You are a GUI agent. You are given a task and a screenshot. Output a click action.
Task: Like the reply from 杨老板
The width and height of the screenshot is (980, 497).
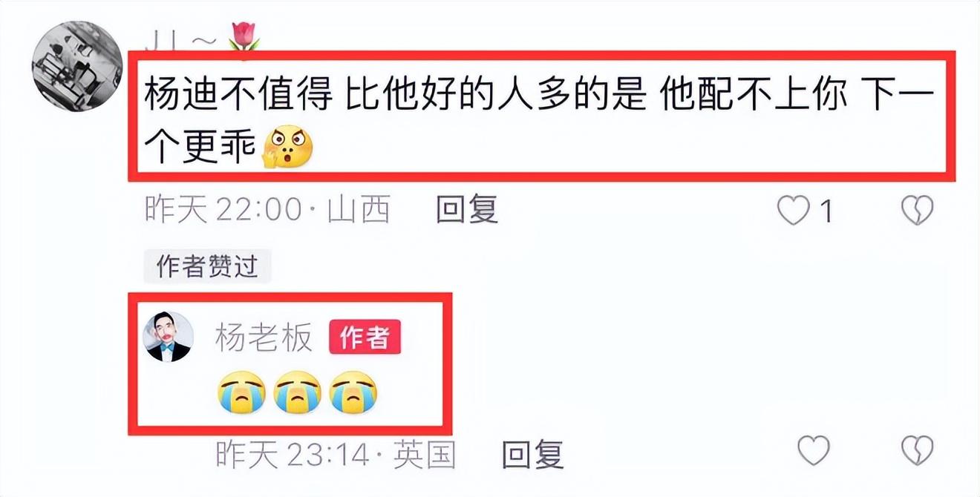pyautogui.click(x=813, y=450)
